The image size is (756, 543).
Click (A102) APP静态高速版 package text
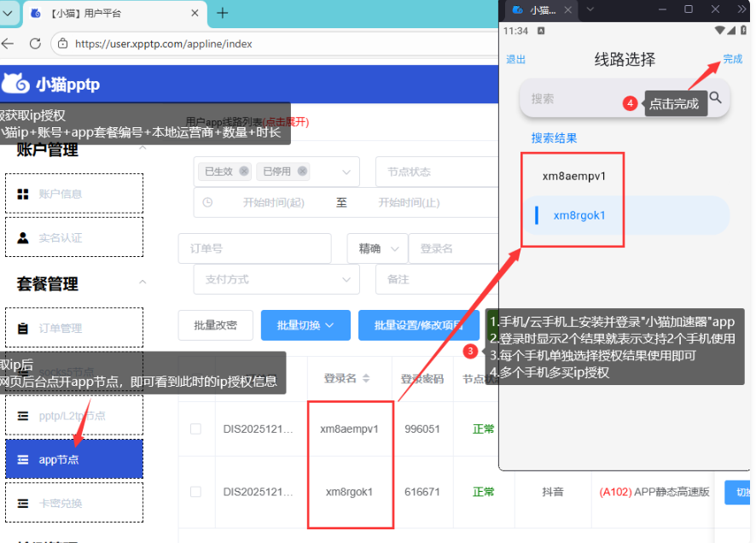click(654, 492)
